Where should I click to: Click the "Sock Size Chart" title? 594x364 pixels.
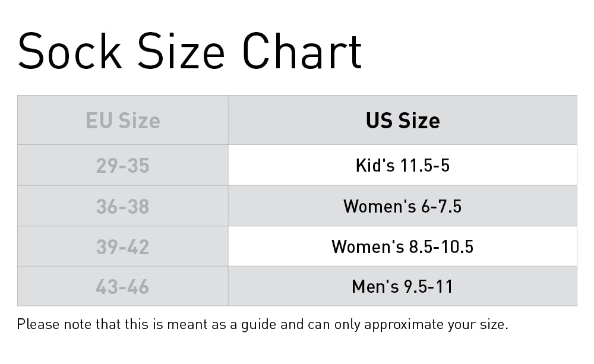pos(189,51)
